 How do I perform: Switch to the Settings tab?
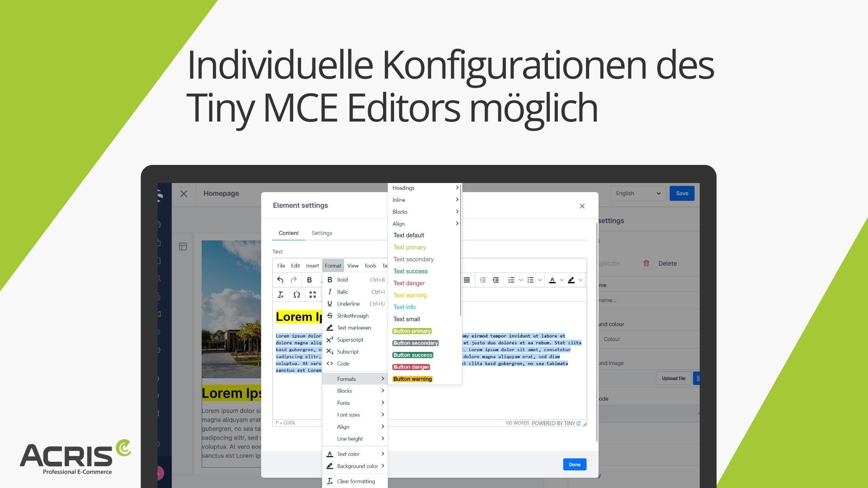(322, 233)
